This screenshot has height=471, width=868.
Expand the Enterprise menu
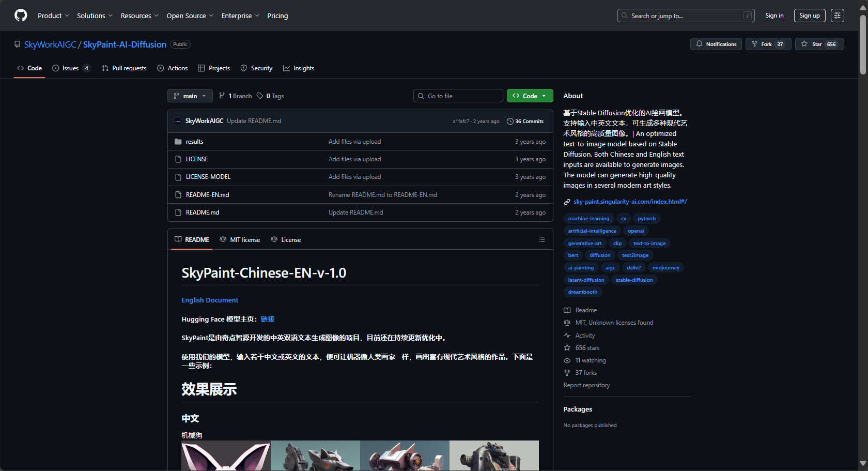pos(240,16)
